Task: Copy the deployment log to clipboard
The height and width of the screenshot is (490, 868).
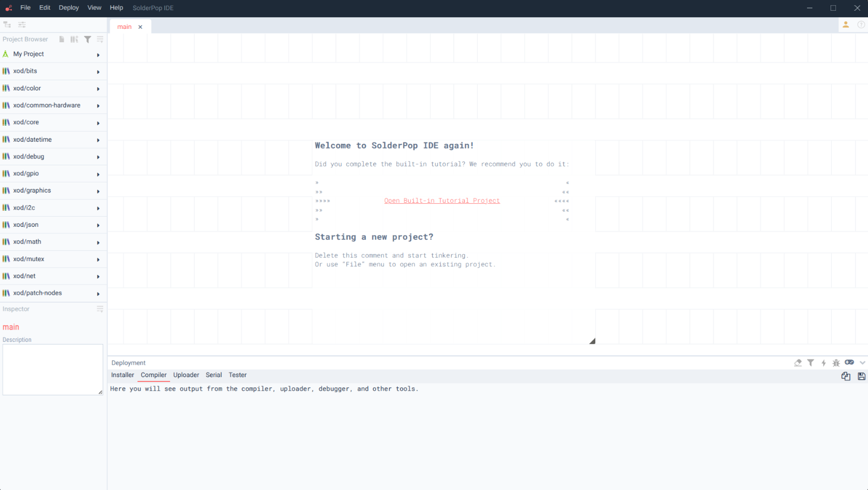Action: [x=846, y=376]
